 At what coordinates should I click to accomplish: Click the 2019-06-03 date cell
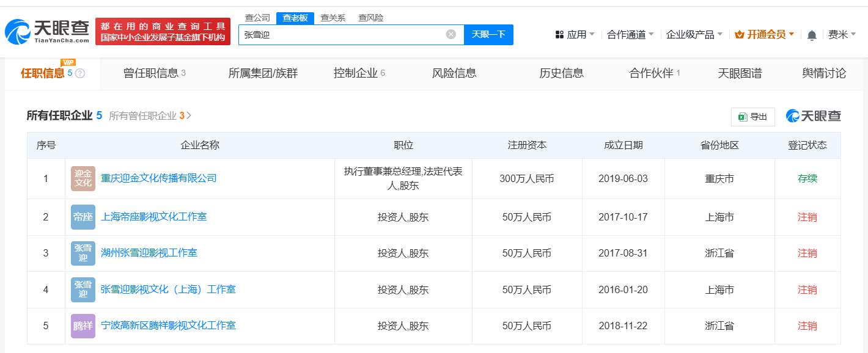click(x=623, y=178)
